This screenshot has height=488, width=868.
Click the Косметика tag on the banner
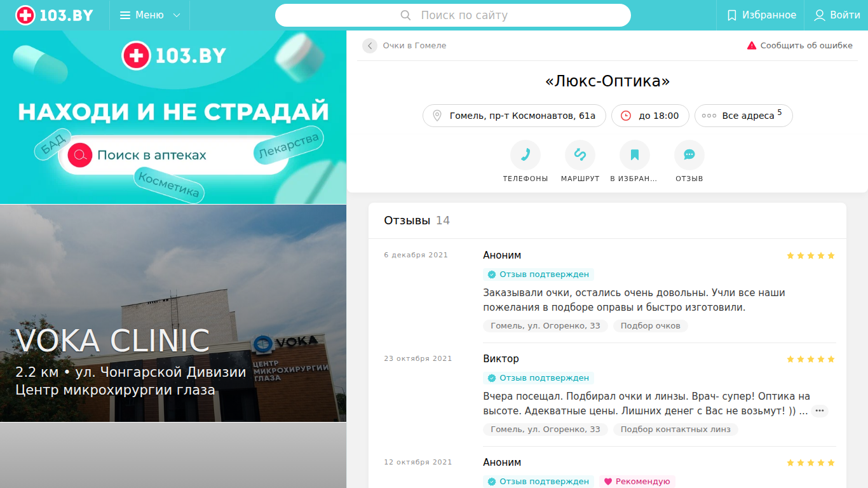(169, 185)
